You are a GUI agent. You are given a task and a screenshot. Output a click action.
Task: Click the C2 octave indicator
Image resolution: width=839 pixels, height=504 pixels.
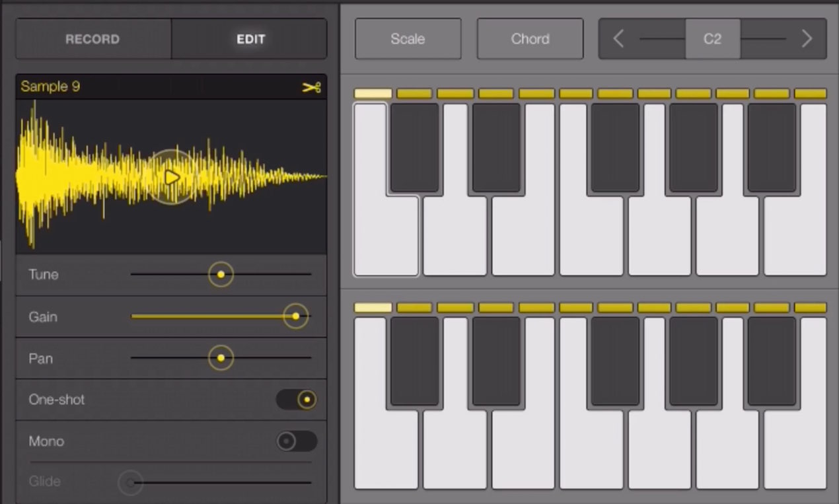click(712, 39)
